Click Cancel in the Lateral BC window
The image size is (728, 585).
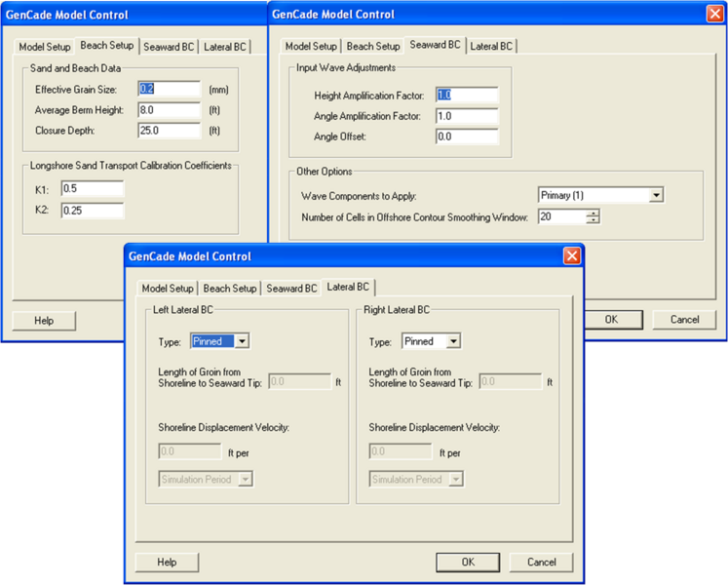541,563
